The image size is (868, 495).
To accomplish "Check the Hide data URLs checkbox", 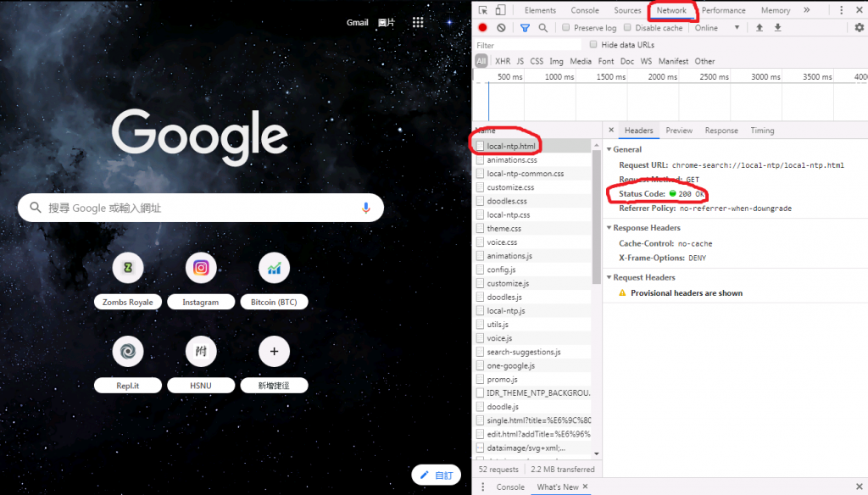I will (x=593, y=44).
